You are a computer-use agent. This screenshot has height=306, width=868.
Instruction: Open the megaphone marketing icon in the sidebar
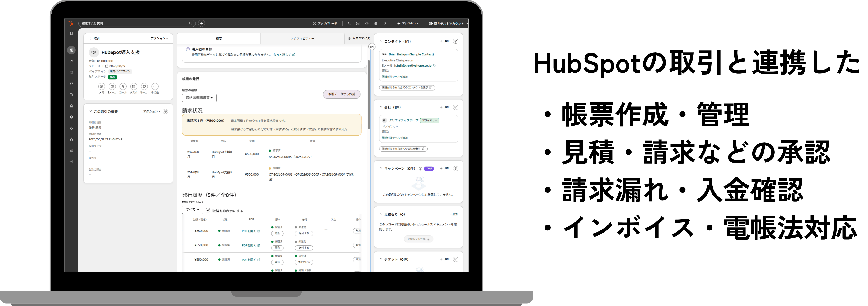pyautogui.click(x=71, y=61)
